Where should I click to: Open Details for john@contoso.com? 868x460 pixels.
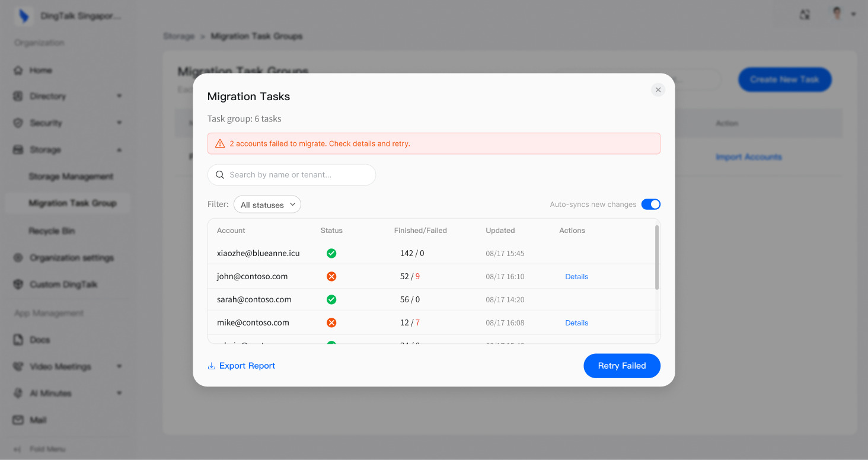577,277
